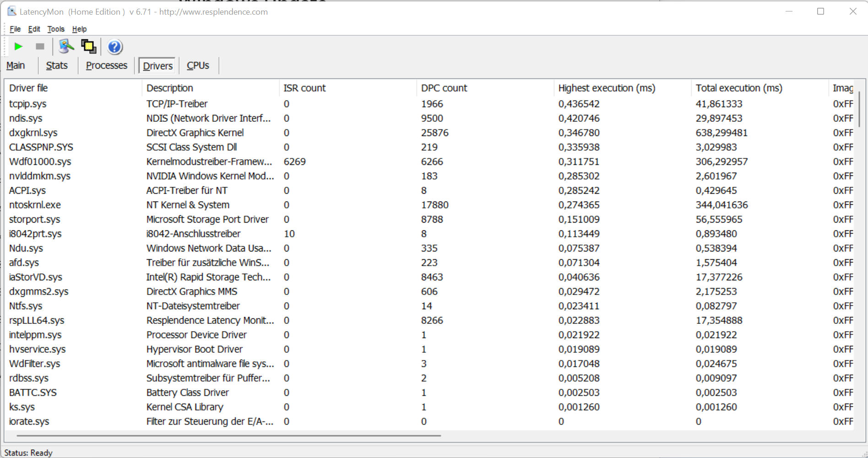Switch to the CPUs tab
Image resolution: width=868 pixels, height=458 pixels.
click(x=198, y=65)
